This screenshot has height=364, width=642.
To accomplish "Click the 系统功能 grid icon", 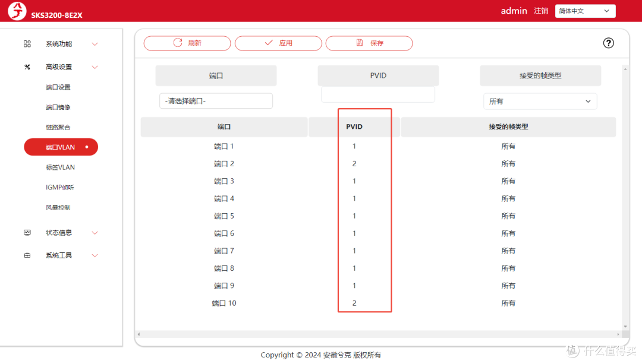I will tap(27, 44).
